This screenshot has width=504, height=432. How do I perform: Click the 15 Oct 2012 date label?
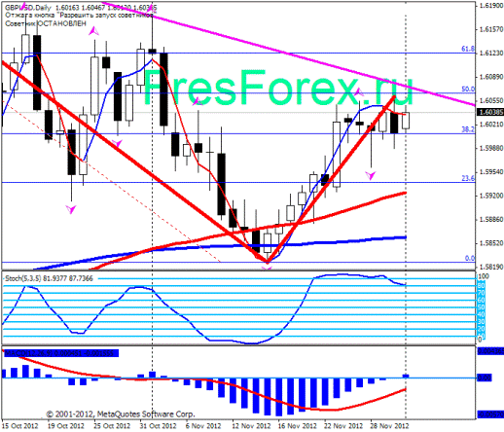point(20,426)
